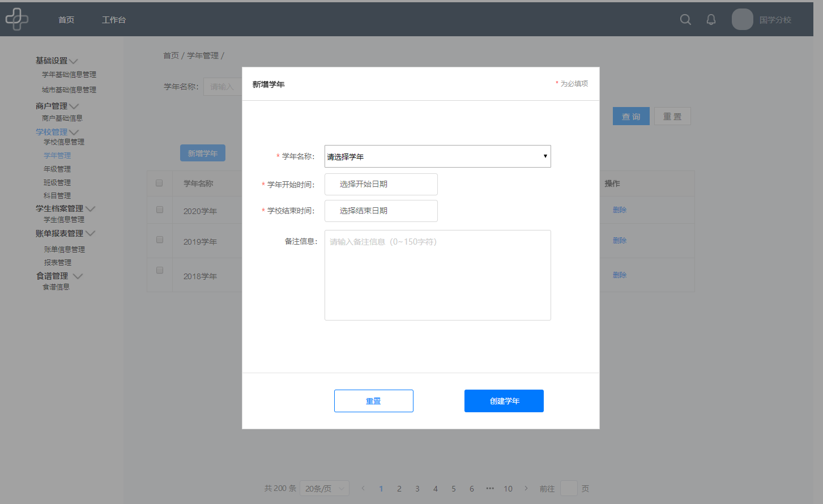Open 报表管理 in the sidebar

58,262
